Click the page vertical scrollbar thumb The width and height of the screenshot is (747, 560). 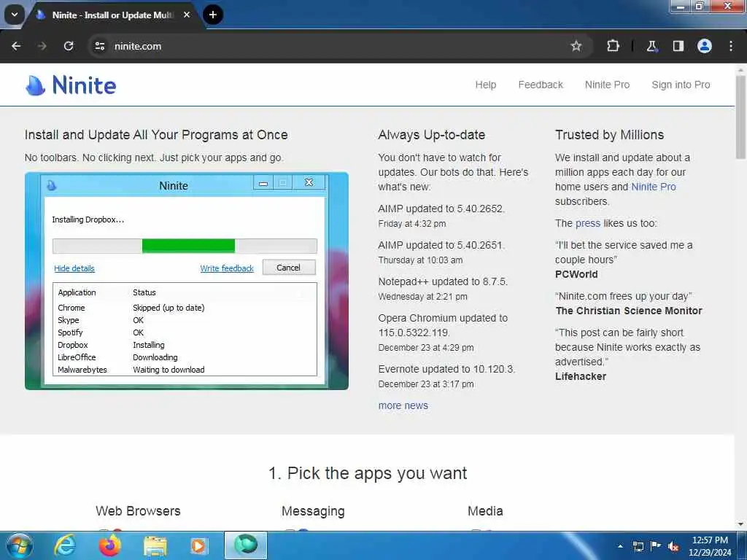click(740, 117)
